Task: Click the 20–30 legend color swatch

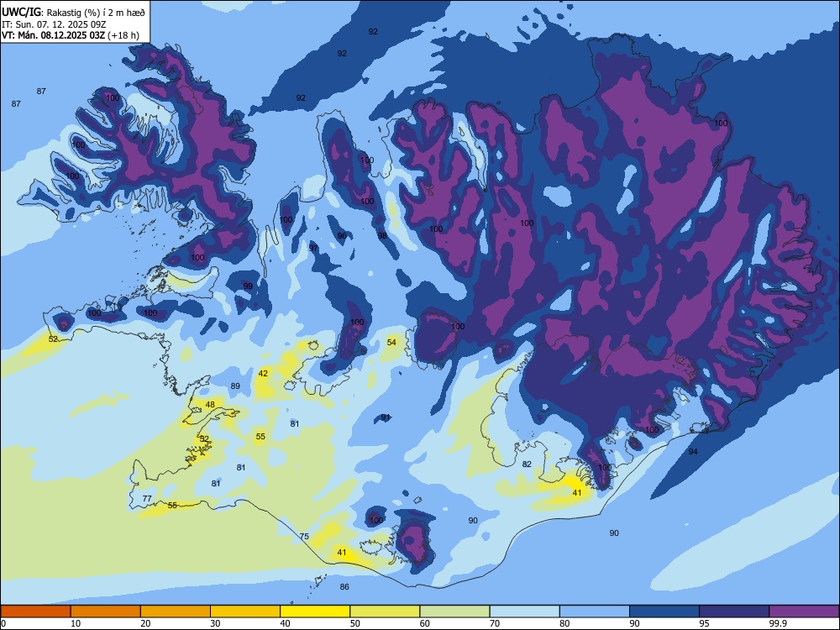Action: pos(176,612)
